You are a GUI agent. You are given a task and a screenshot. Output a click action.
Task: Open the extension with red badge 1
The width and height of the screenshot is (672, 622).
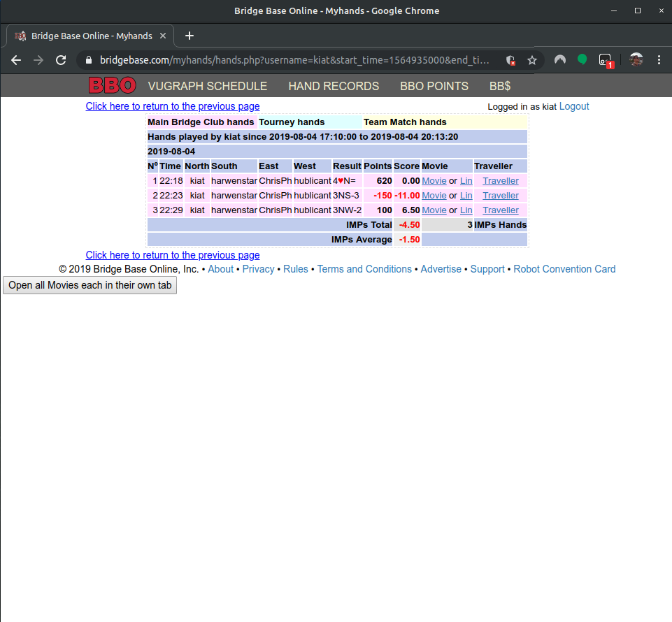click(606, 60)
